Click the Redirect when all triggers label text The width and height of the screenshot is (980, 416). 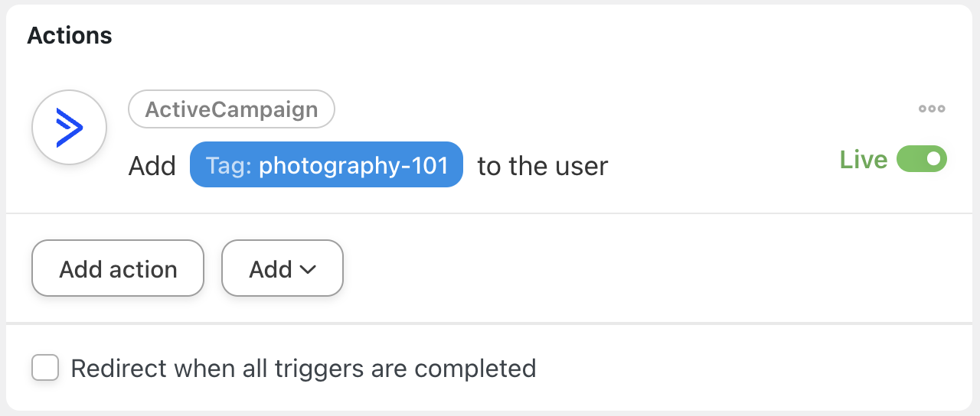(303, 369)
